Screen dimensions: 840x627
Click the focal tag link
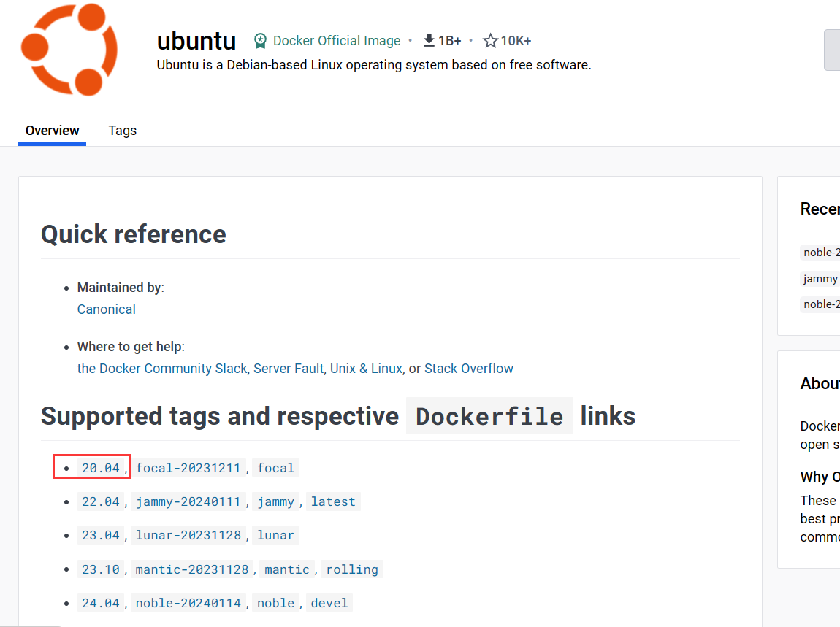coord(275,468)
